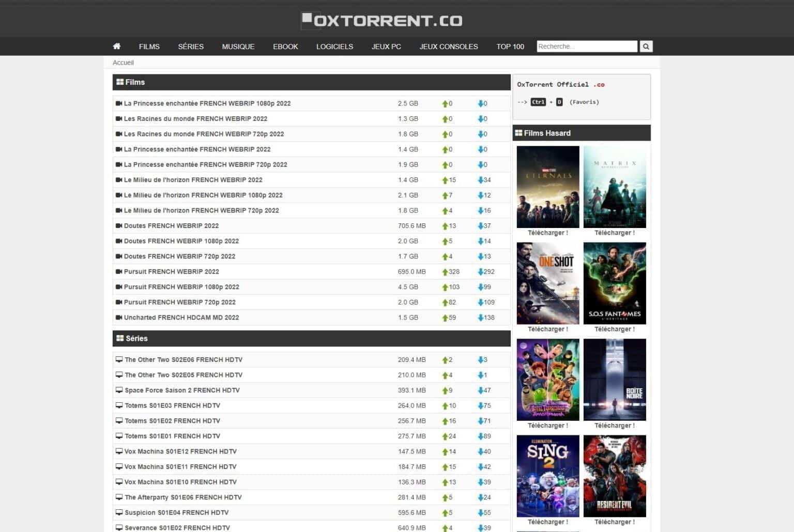This screenshot has width=794, height=532.
Task: Click the Ctrl key badge in sidebar
Action: pyautogui.click(x=538, y=102)
